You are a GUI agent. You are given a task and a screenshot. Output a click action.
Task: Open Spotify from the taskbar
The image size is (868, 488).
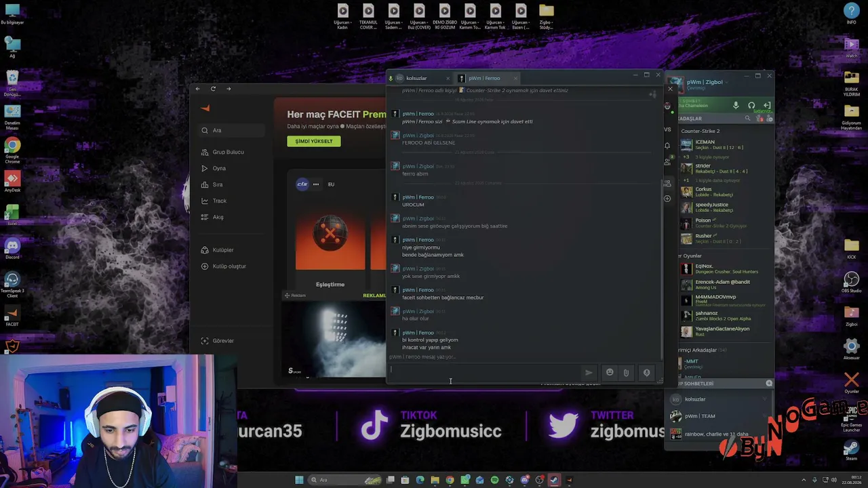494,480
